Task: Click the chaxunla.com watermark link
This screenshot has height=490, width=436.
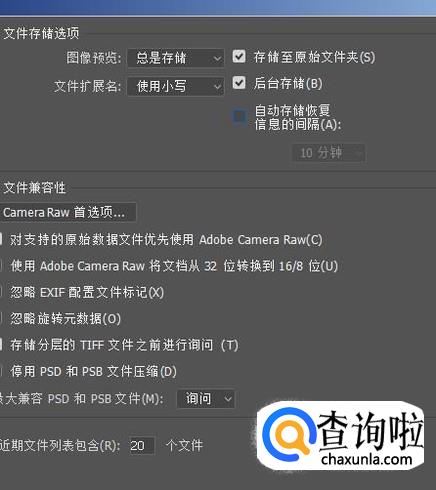Action: (367, 459)
